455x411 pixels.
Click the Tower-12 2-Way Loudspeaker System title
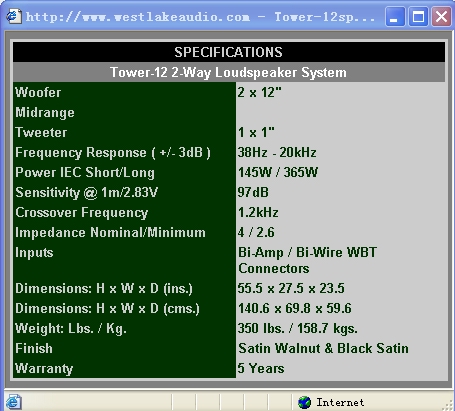[x=229, y=72]
